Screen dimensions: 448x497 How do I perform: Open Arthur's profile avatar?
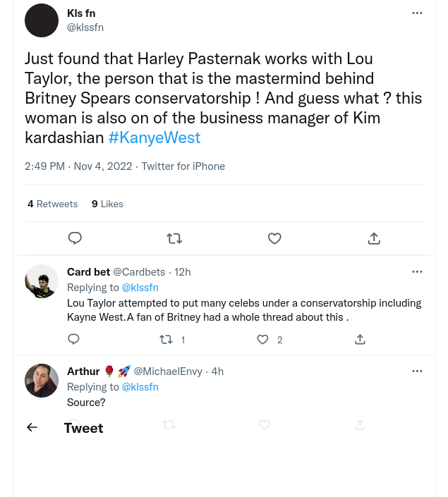coord(42,381)
